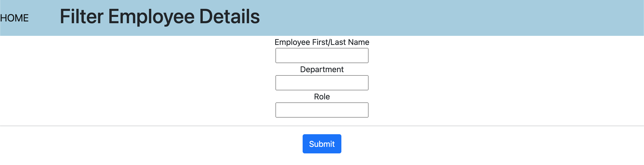Click the Role label
The image size is (644, 165).
tap(322, 97)
